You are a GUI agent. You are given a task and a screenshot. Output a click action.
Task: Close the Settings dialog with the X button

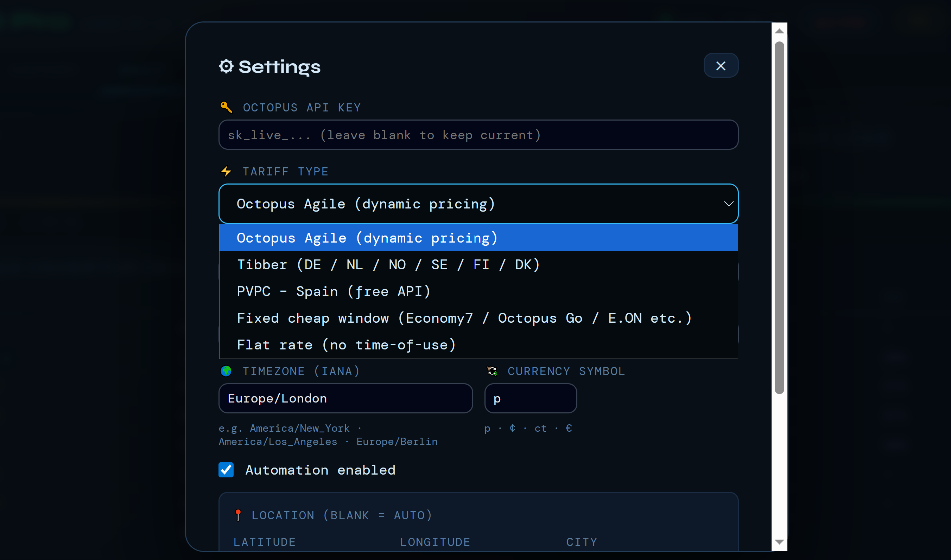point(721,66)
